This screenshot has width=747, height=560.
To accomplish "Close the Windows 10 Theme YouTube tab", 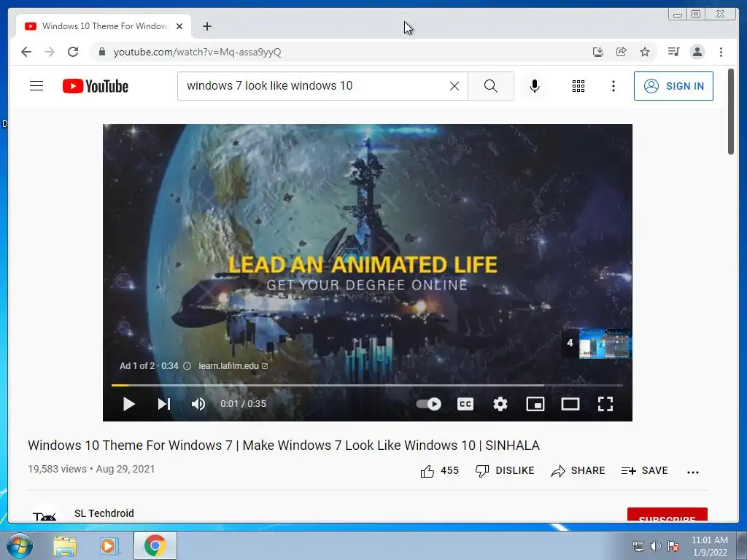I will (179, 26).
